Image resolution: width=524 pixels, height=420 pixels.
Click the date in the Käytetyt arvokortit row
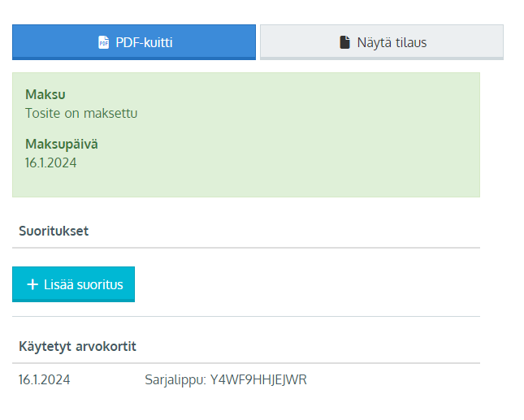pos(44,379)
